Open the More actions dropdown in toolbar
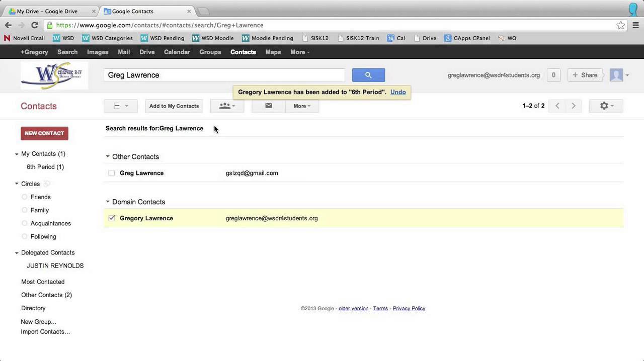Viewport: 644px width, 361px height. 302,106
